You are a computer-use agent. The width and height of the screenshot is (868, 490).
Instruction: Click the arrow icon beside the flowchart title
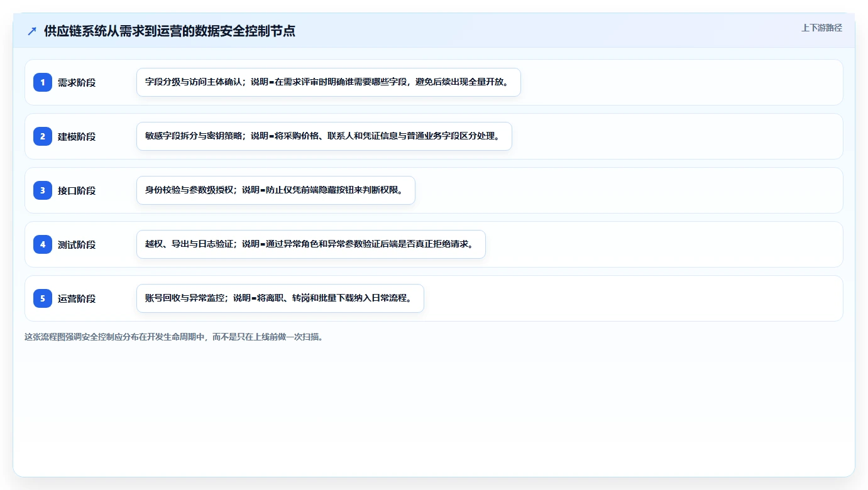tap(32, 31)
